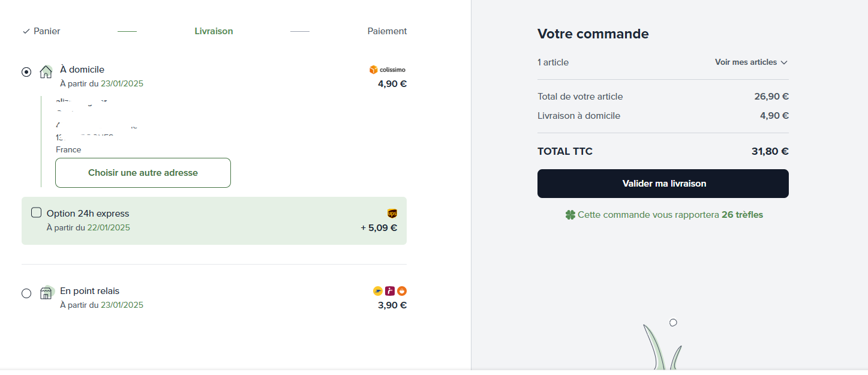Open the Paiement step

(387, 31)
